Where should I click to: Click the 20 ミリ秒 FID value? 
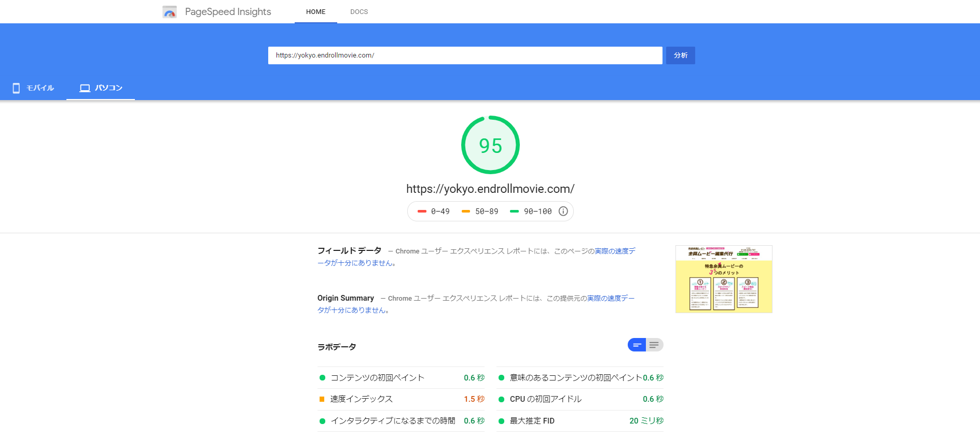point(646,421)
